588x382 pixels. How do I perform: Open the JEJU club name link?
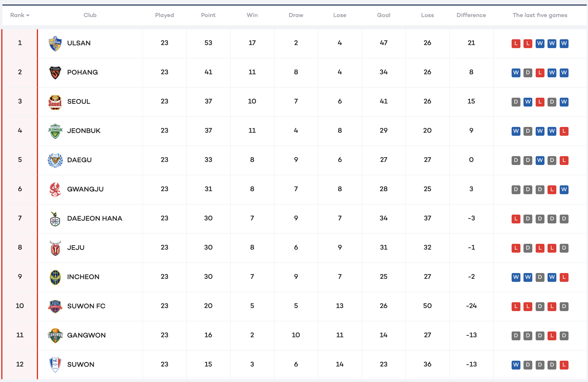(x=76, y=248)
